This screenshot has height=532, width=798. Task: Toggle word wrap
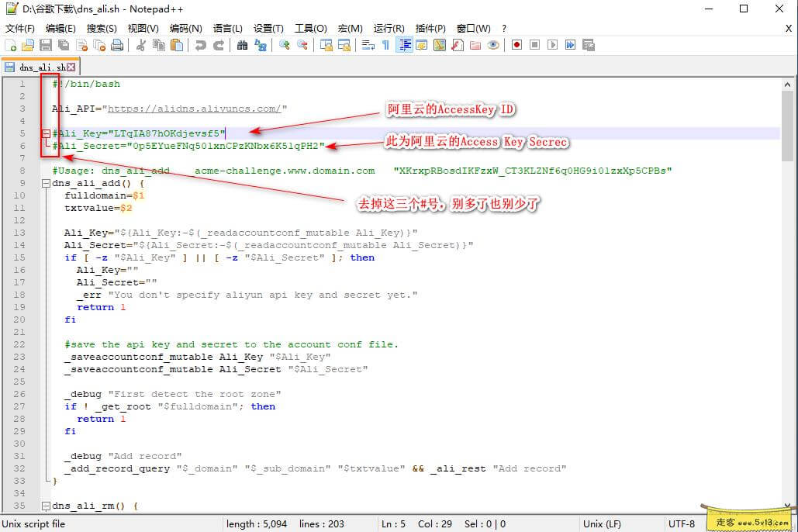click(369, 46)
